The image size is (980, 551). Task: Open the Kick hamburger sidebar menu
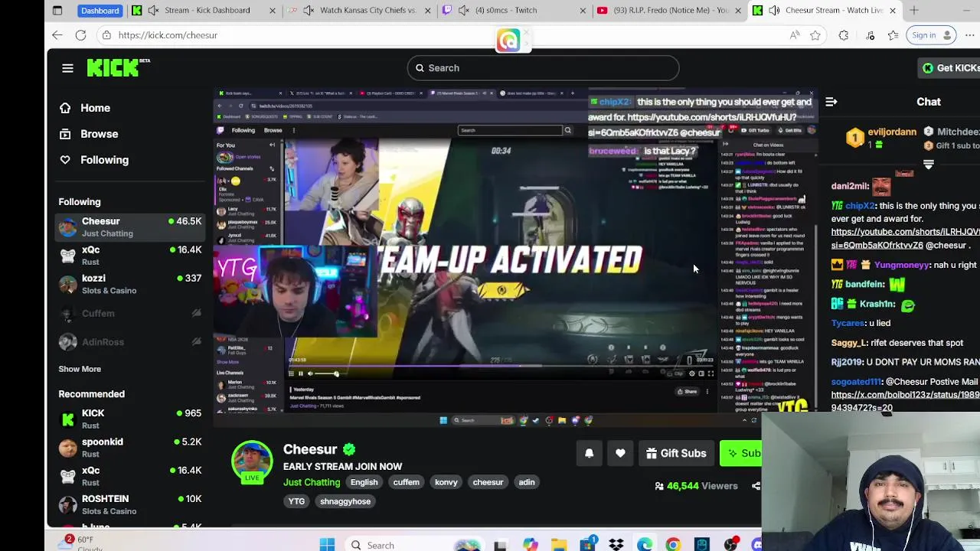tap(67, 68)
